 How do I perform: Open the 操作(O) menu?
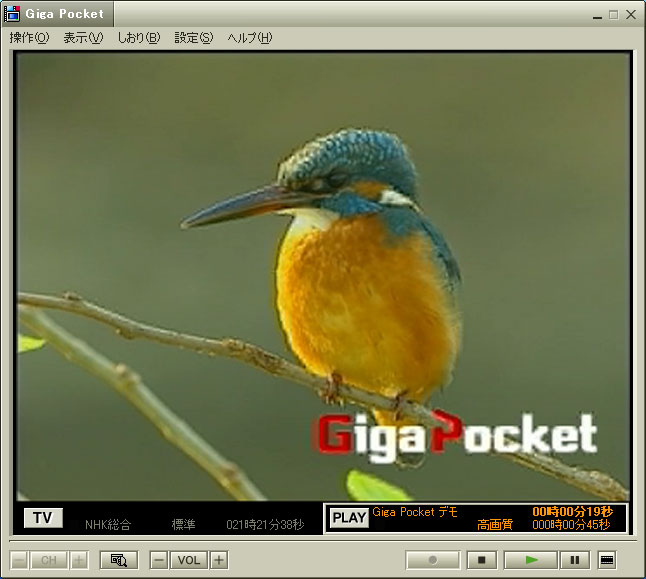tap(29, 38)
